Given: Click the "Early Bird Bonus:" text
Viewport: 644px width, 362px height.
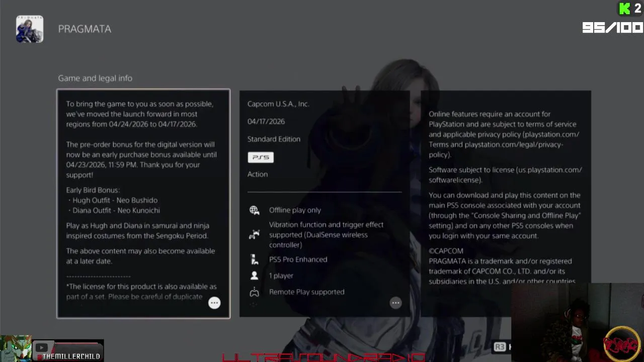Looking at the screenshot, I should [x=93, y=190].
